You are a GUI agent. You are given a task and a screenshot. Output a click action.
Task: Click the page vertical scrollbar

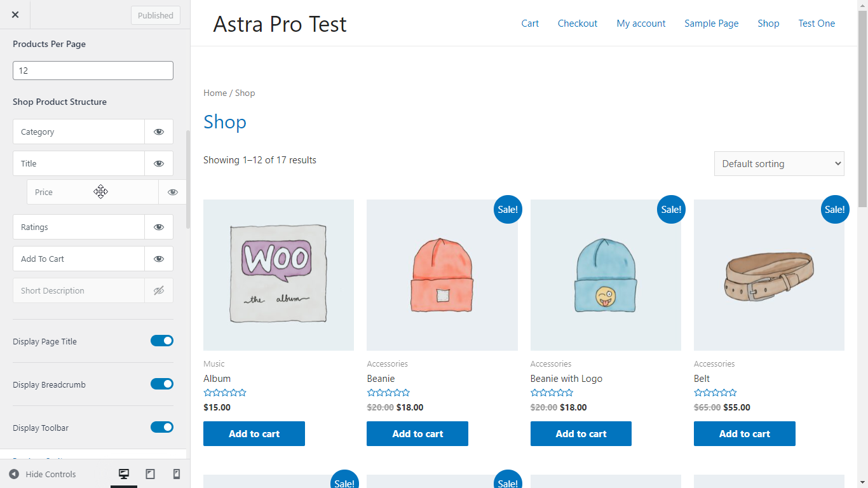click(x=862, y=108)
